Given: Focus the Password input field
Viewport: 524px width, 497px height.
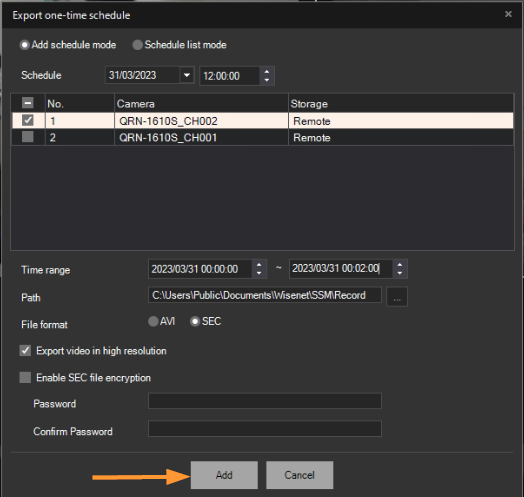Looking at the screenshot, I should (265, 401).
